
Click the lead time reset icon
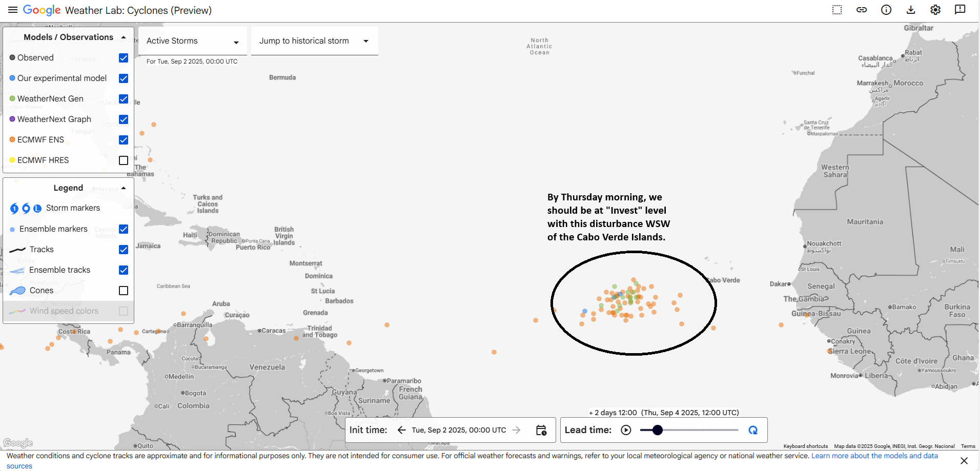753,430
